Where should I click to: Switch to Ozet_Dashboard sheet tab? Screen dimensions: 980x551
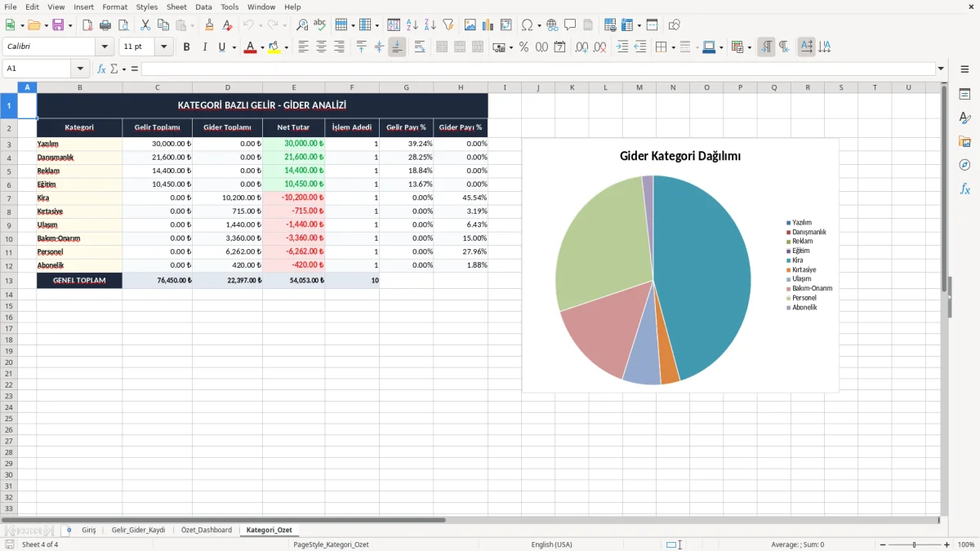click(x=206, y=530)
